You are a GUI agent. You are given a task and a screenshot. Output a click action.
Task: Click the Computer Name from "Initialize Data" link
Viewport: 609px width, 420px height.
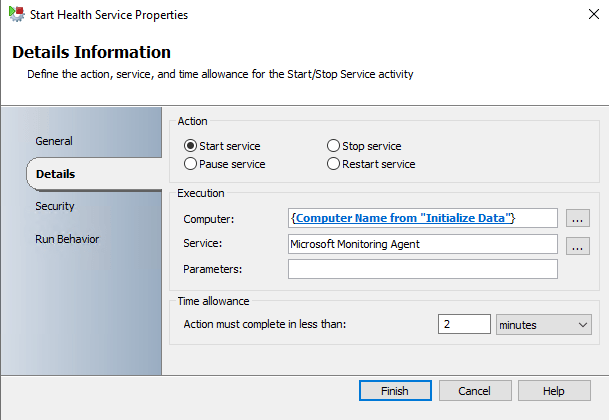(x=404, y=217)
